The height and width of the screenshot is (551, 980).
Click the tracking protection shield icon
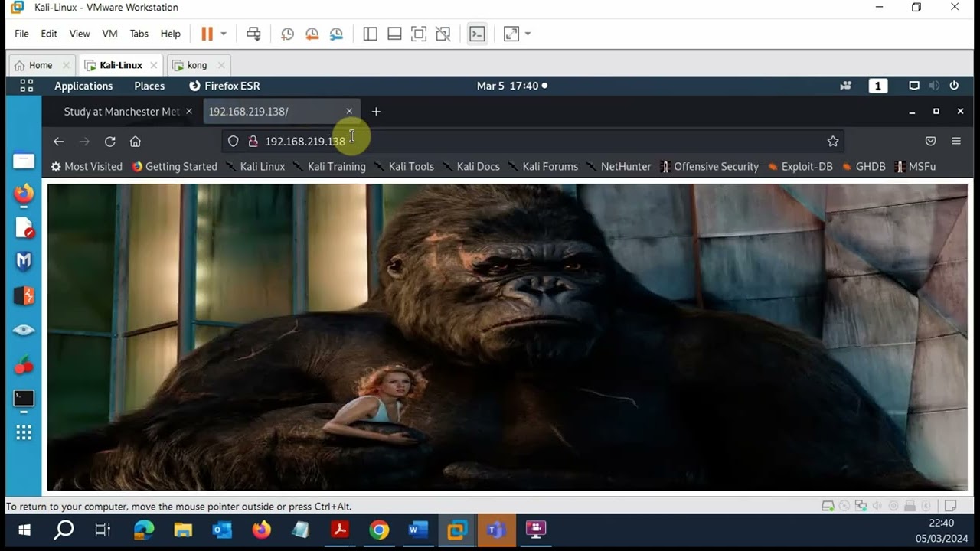point(234,142)
